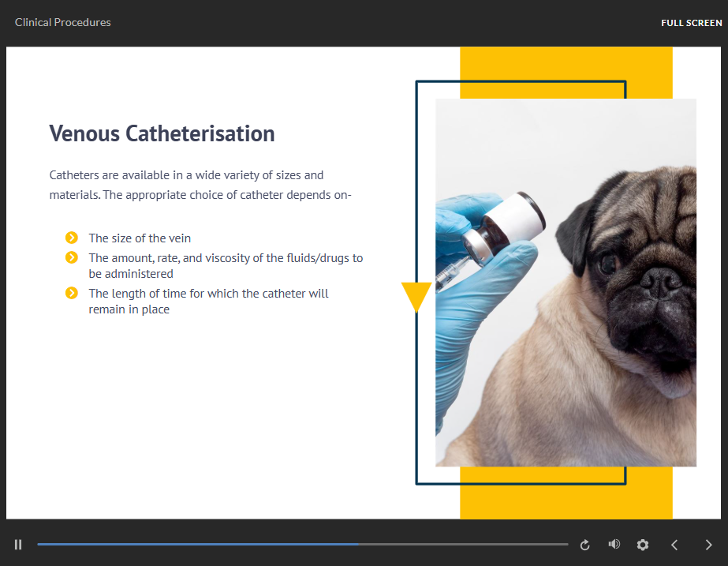Click the 'Clinical Procedures' course title
This screenshot has height=566, width=728.
(x=63, y=22)
